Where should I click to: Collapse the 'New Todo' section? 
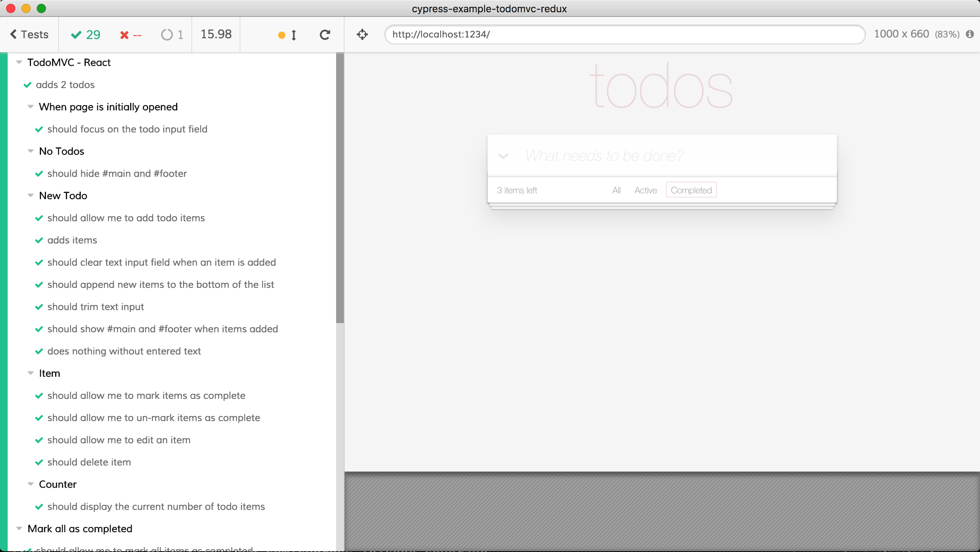click(31, 195)
